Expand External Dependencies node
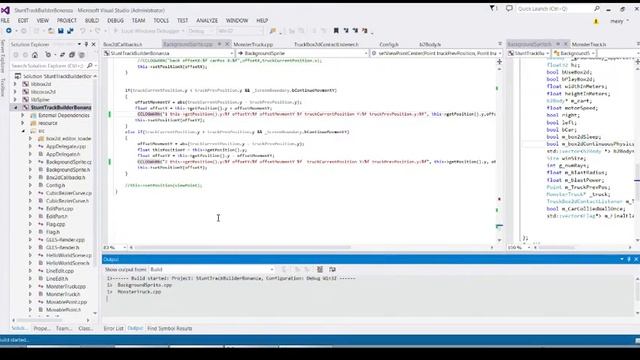Image resolution: width=640 pixels, height=360 pixels. (23, 115)
